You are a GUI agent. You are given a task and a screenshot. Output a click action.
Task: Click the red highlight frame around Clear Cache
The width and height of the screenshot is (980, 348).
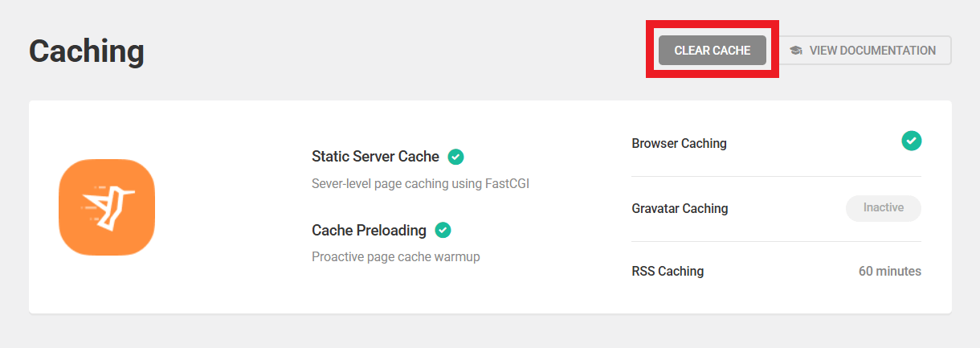712,25
